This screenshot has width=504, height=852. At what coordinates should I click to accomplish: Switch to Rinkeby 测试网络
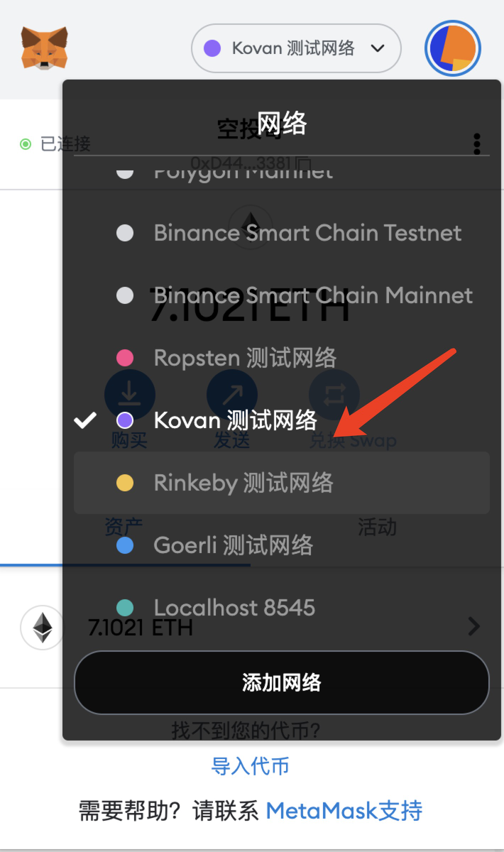click(243, 483)
